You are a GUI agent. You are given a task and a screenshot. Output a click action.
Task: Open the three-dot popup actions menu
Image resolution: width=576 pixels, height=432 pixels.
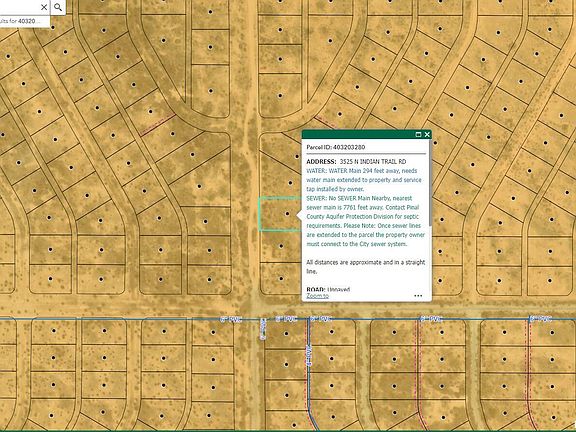418,296
